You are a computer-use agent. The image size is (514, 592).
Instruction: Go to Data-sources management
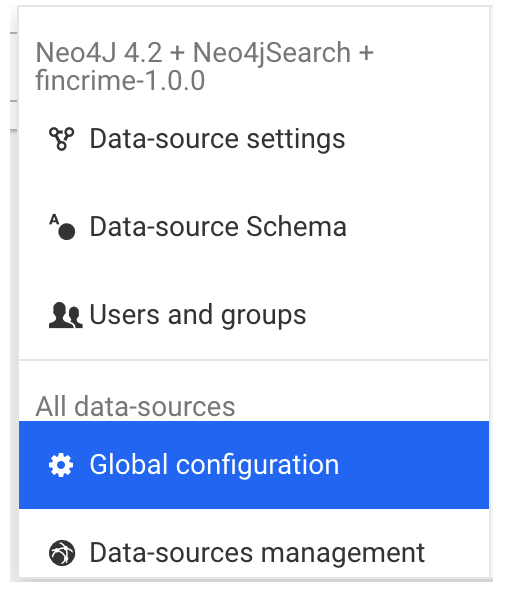(254, 553)
